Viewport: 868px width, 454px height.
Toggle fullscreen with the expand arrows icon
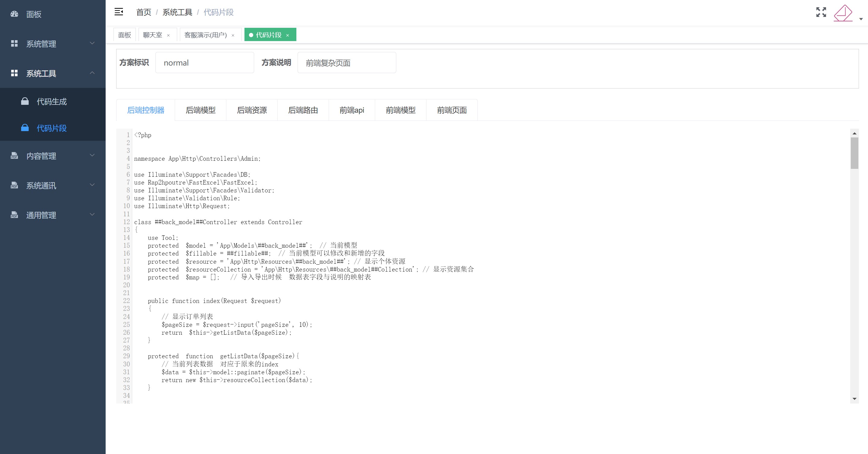point(821,12)
